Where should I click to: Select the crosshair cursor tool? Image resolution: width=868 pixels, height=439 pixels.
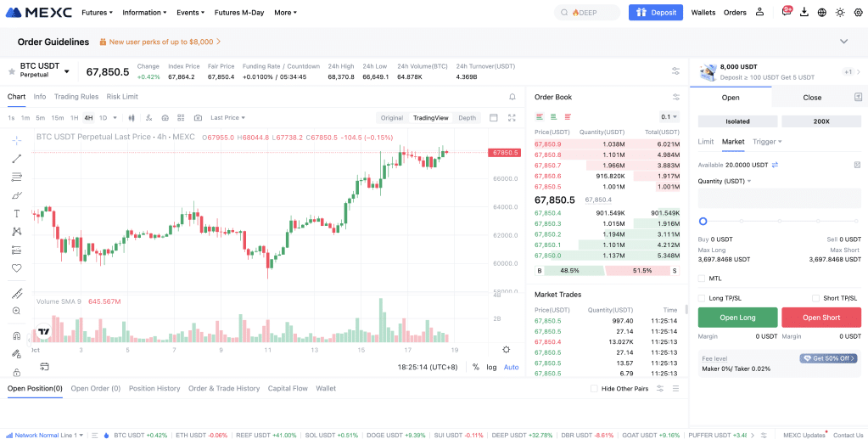(x=17, y=140)
